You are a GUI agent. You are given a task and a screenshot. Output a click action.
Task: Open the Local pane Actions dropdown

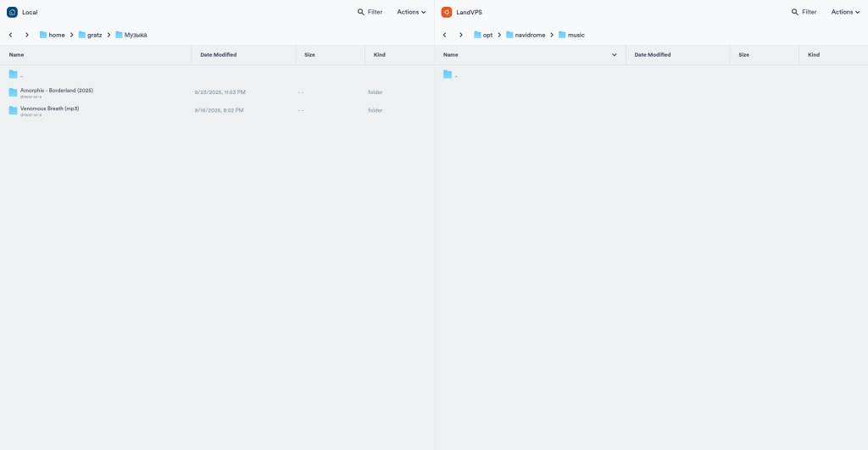coord(411,12)
